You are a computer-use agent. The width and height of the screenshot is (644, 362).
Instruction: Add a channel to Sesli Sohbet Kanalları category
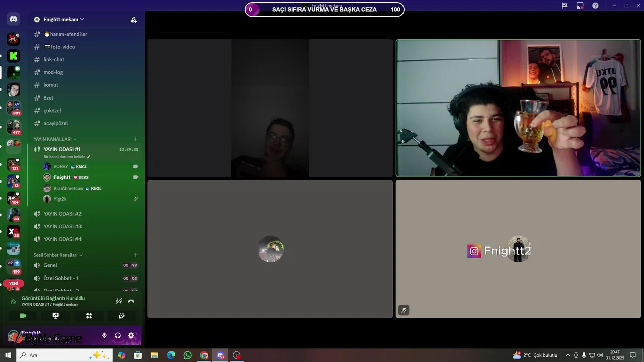[x=135, y=255]
